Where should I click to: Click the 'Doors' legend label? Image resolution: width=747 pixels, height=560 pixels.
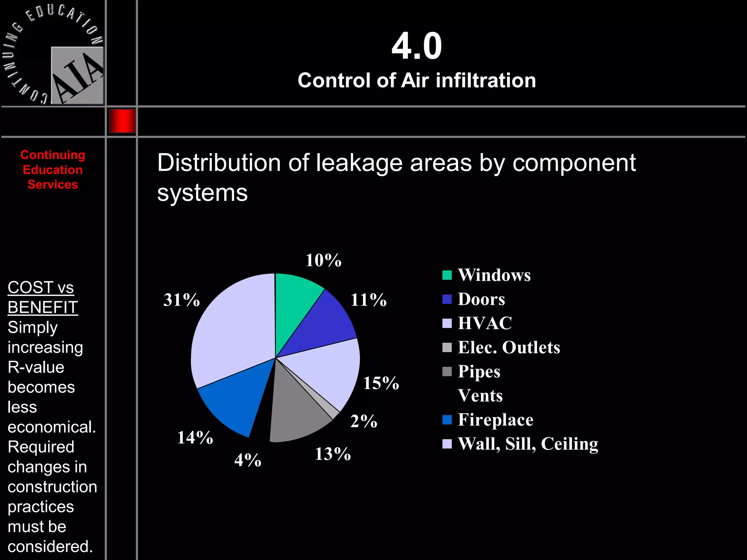481,299
